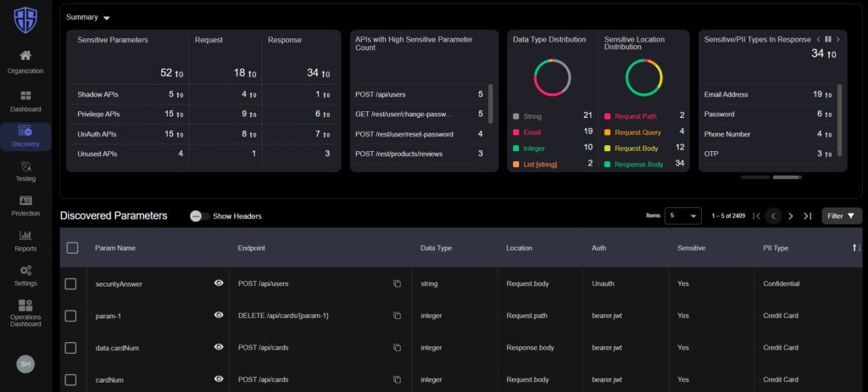Toggle the Show Headers switch
The width and height of the screenshot is (868, 392).
199,216
